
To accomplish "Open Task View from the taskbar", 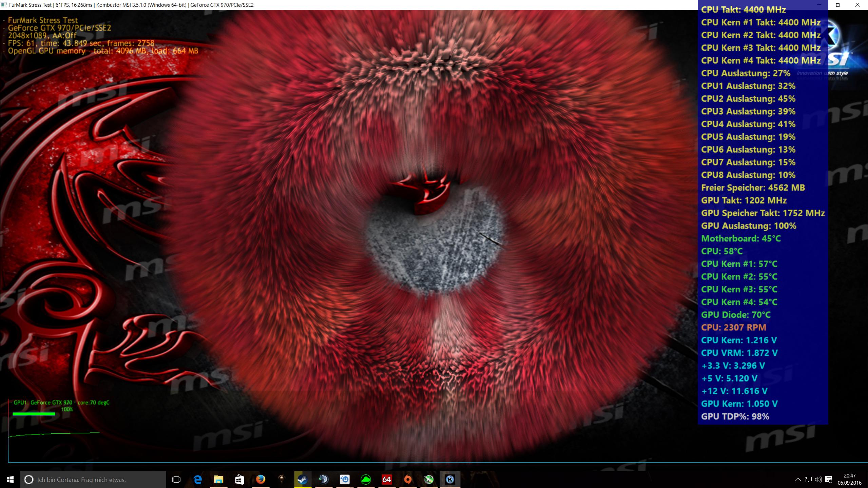I will point(176,479).
